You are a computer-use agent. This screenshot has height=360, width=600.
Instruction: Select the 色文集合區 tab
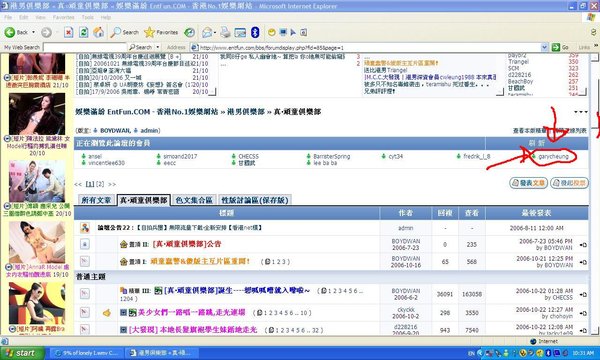coord(194,200)
